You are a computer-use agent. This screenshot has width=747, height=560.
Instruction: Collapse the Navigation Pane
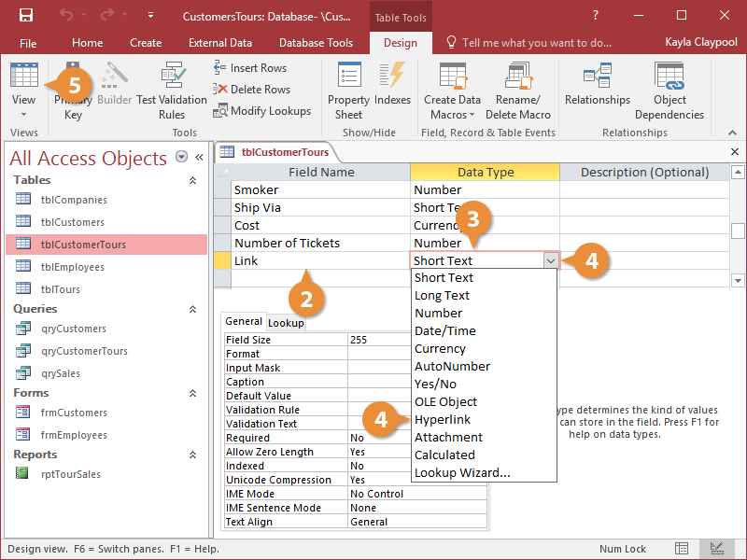198,158
